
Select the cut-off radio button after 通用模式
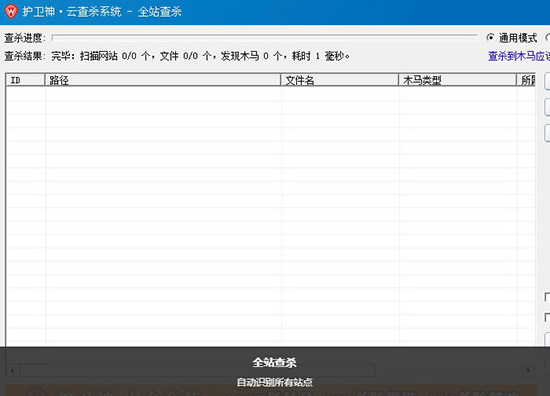[x=548, y=37]
